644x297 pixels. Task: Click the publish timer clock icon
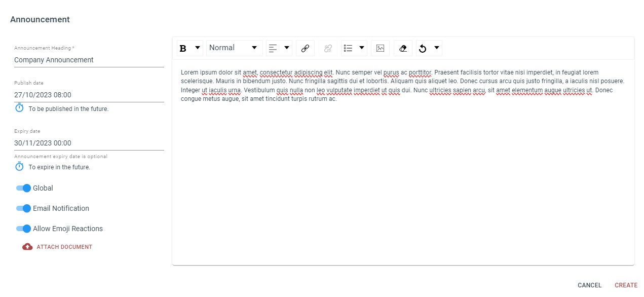[x=19, y=108]
